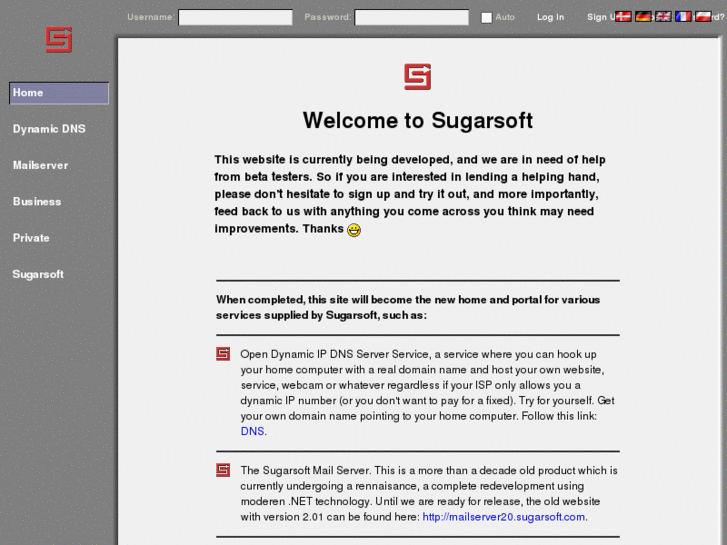Screen dimensions: 727x545
Task: Click the Sugarsoft logo above the welcome heading
Action: (x=417, y=77)
